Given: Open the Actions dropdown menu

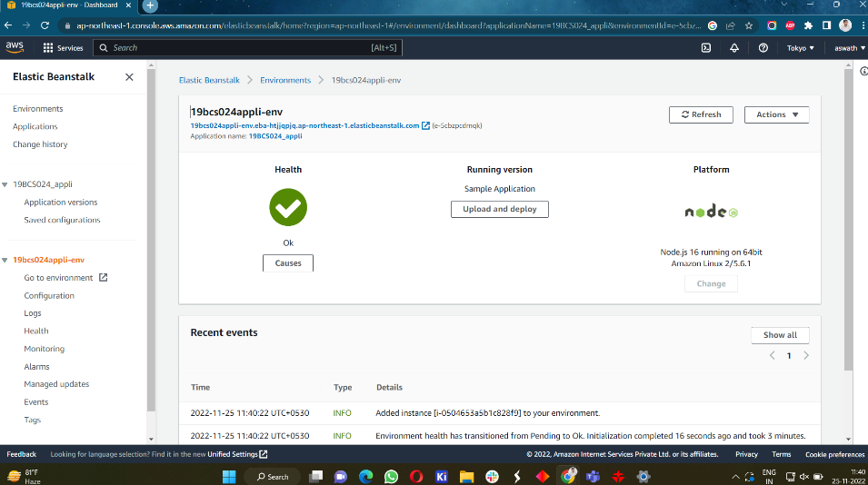Looking at the screenshot, I should (777, 114).
